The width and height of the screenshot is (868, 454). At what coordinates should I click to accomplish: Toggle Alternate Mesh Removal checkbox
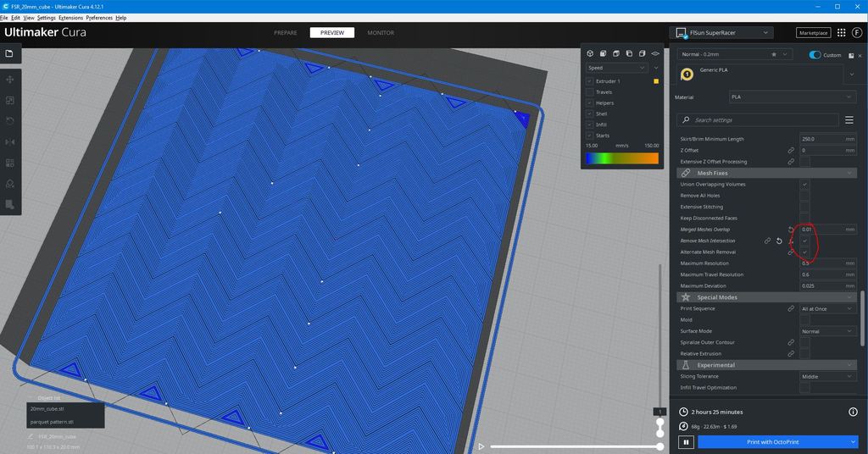coord(805,252)
